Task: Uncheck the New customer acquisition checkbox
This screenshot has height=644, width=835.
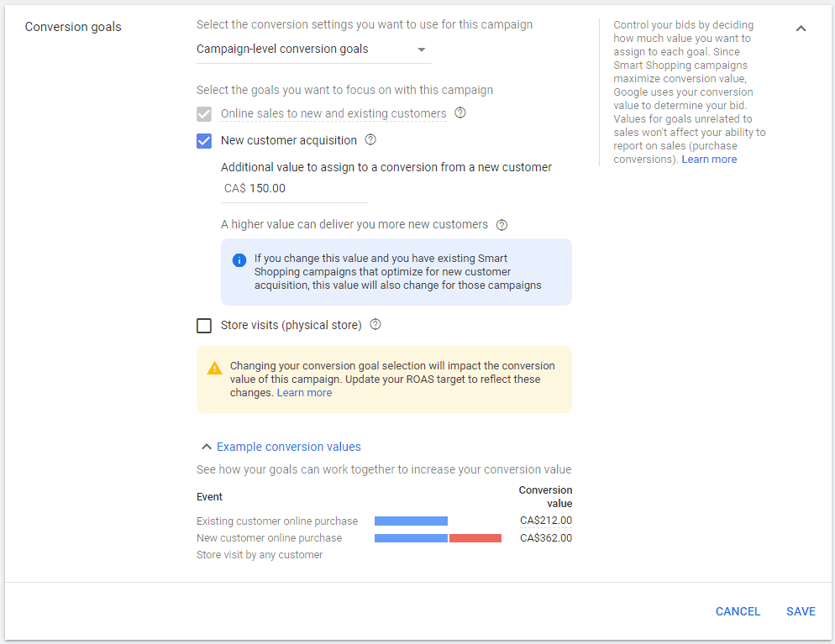Action: coord(204,140)
